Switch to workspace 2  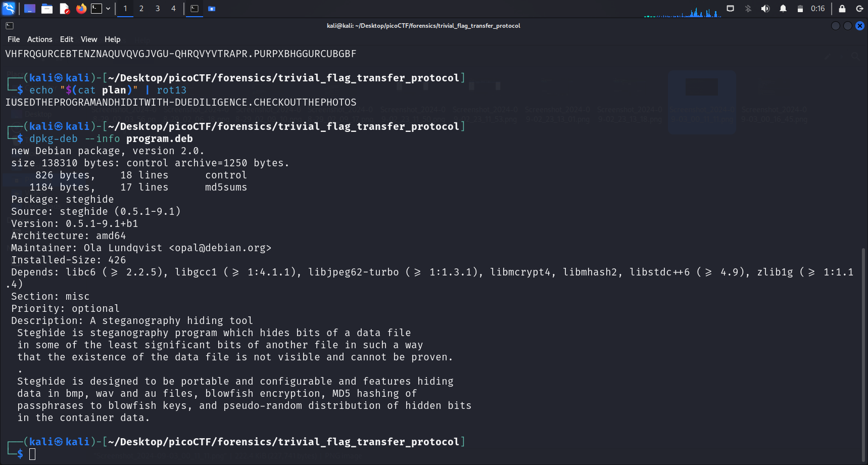[x=141, y=9]
